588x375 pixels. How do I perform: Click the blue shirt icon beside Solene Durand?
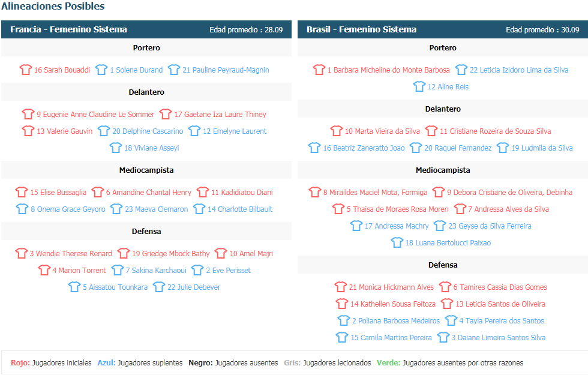coord(101,70)
